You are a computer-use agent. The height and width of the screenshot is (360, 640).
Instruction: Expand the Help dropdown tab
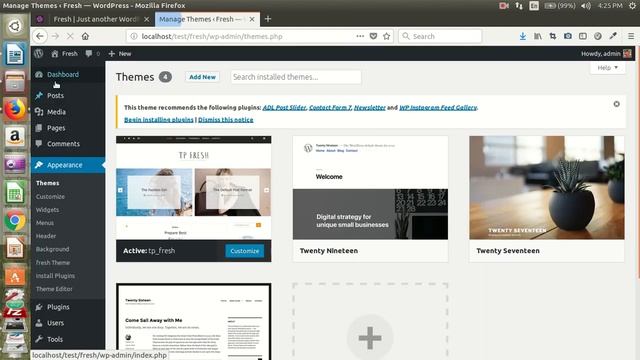pos(607,68)
